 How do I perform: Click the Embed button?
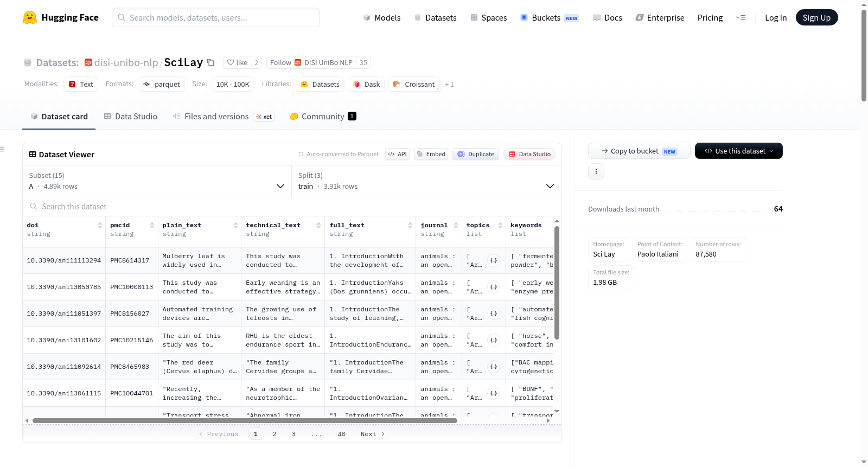[x=431, y=154]
